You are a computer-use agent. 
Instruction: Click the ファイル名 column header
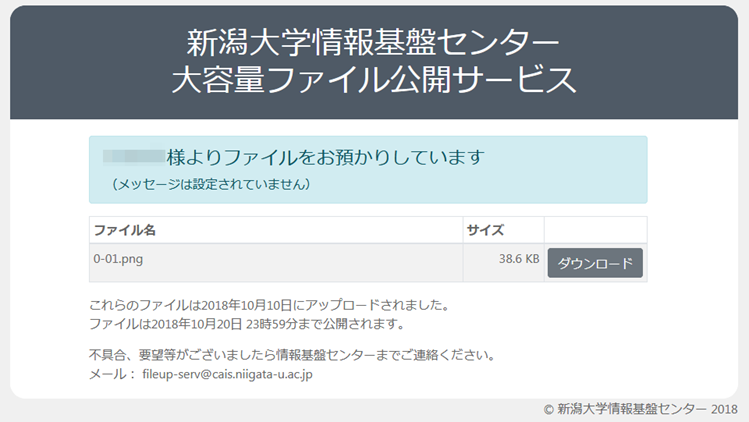coord(125,230)
